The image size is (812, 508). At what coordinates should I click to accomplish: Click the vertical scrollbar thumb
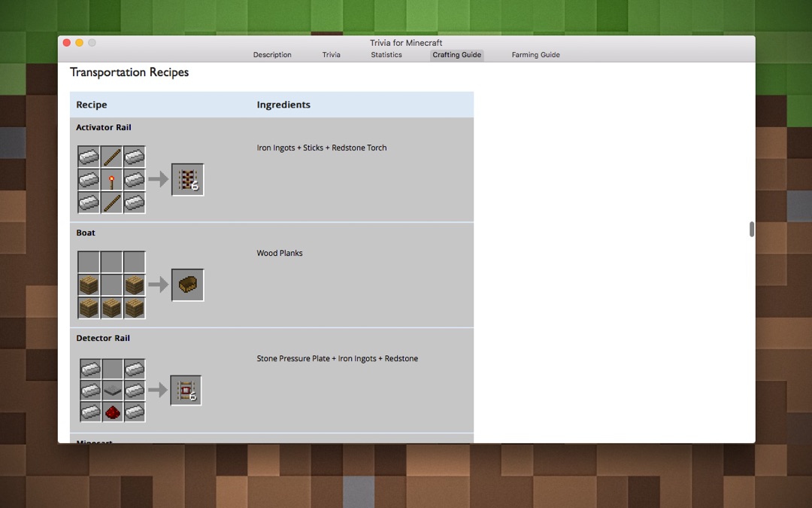(x=751, y=229)
